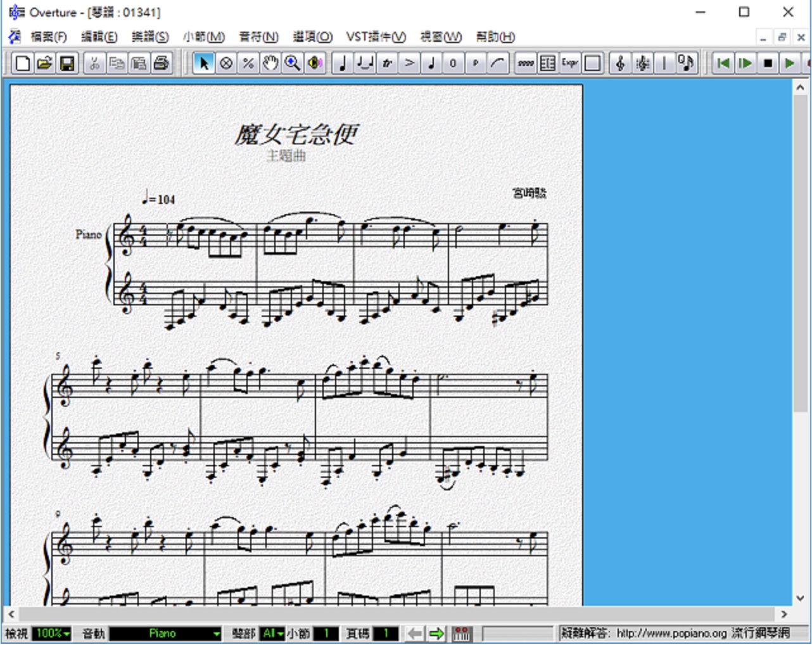
Task: Click the page number field
Action: 386,633
